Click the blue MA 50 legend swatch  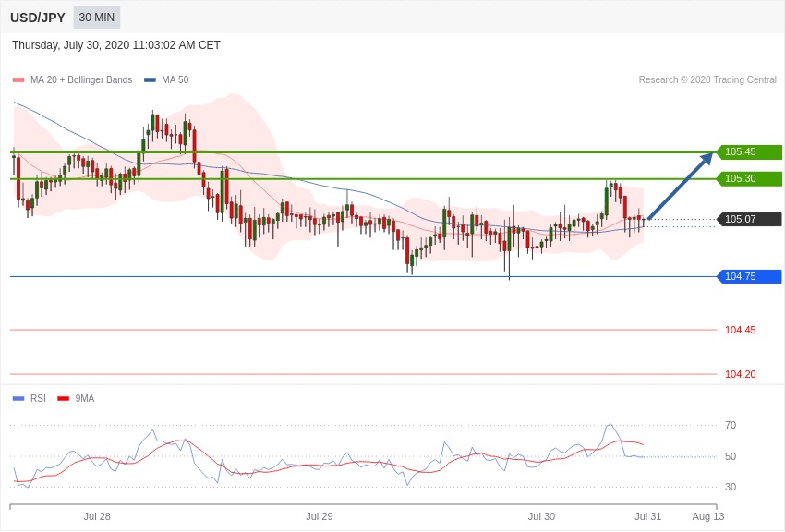[x=150, y=80]
